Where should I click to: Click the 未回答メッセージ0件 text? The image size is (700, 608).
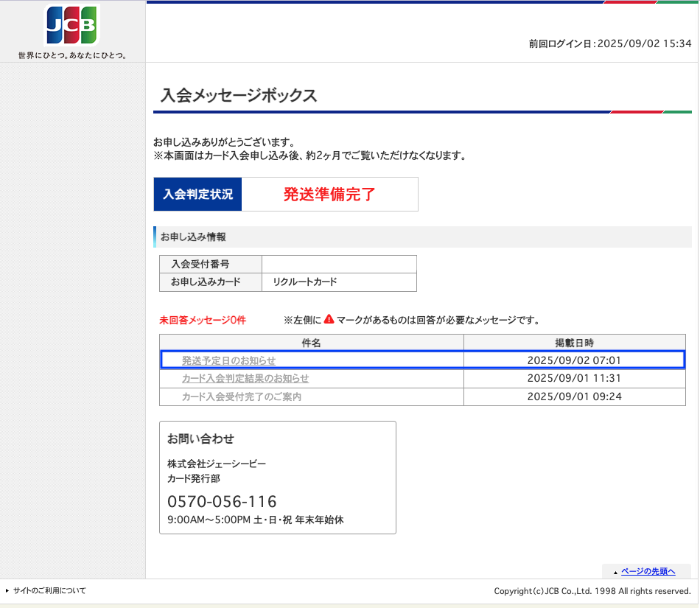(x=203, y=320)
